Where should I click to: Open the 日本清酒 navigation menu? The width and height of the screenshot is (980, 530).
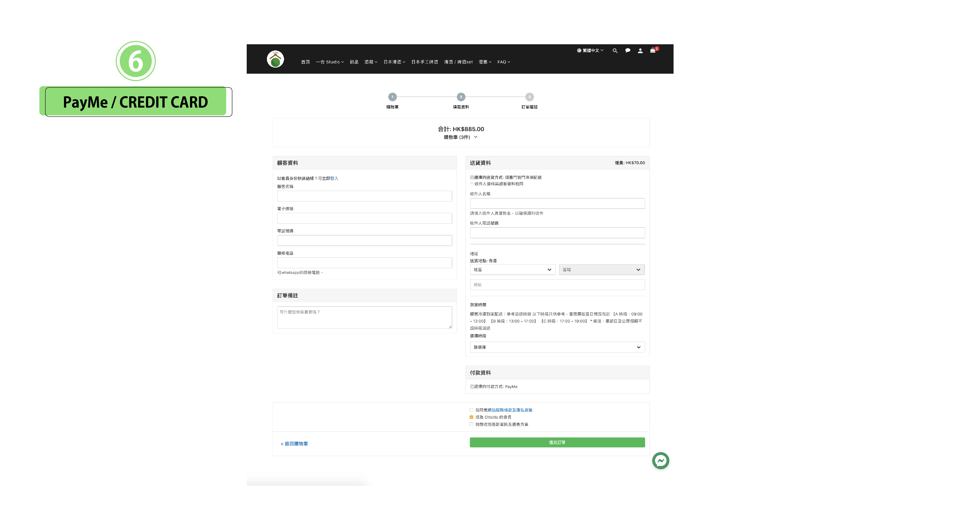[394, 62]
